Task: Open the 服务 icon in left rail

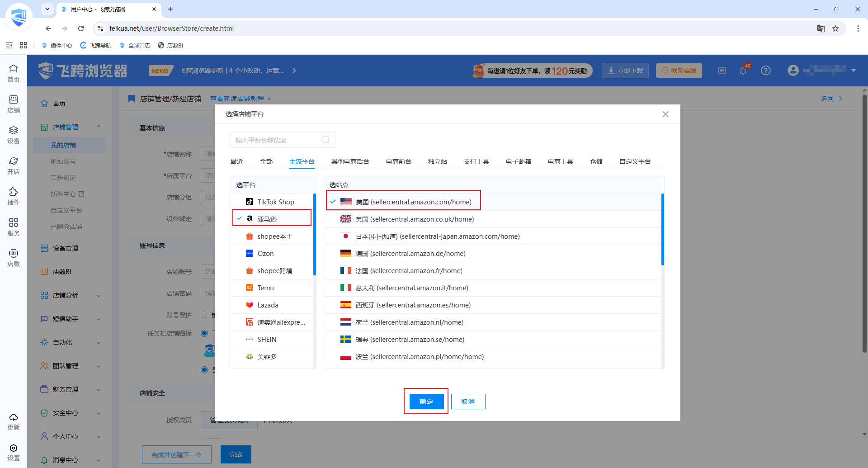Action: point(14,227)
